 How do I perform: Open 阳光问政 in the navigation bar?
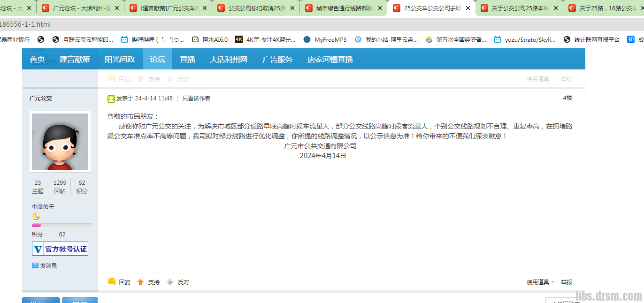120,59
